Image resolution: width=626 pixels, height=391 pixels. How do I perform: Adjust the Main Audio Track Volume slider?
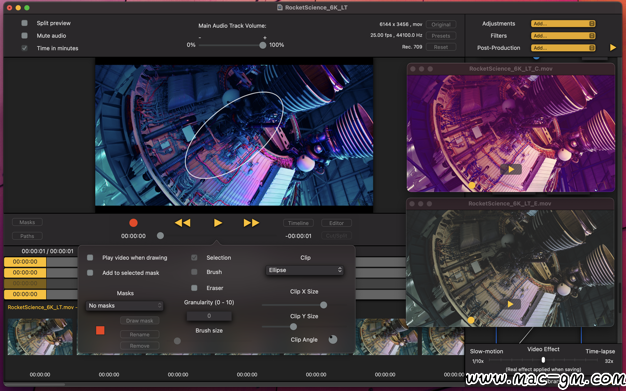tap(231, 45)
